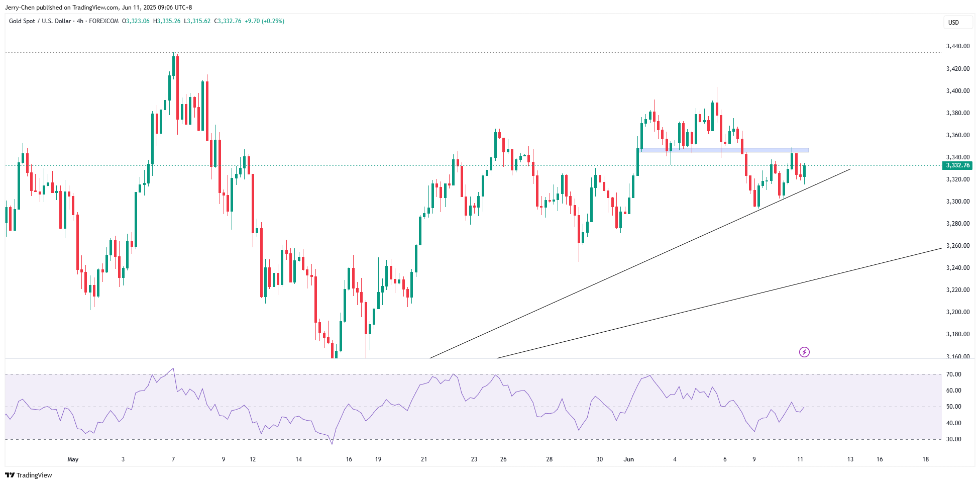Click the RSI 30.00 level label
Screen dimensions: 980x484
coord(953,439)
